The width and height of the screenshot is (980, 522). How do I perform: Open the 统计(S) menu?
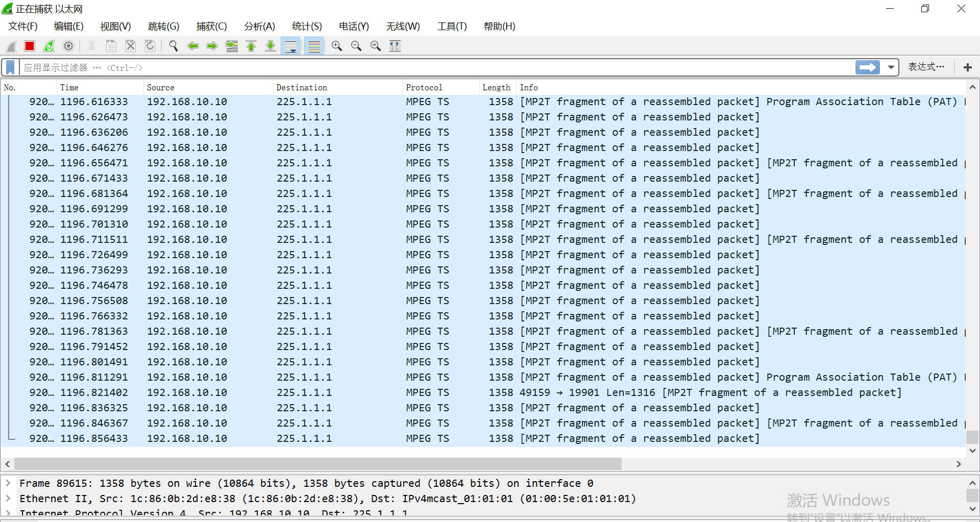307,27
